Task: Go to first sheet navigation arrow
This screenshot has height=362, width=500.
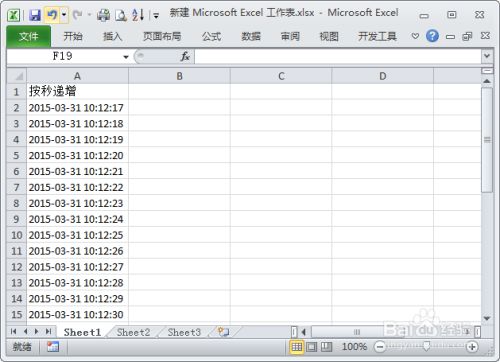Action: (14, 331)
